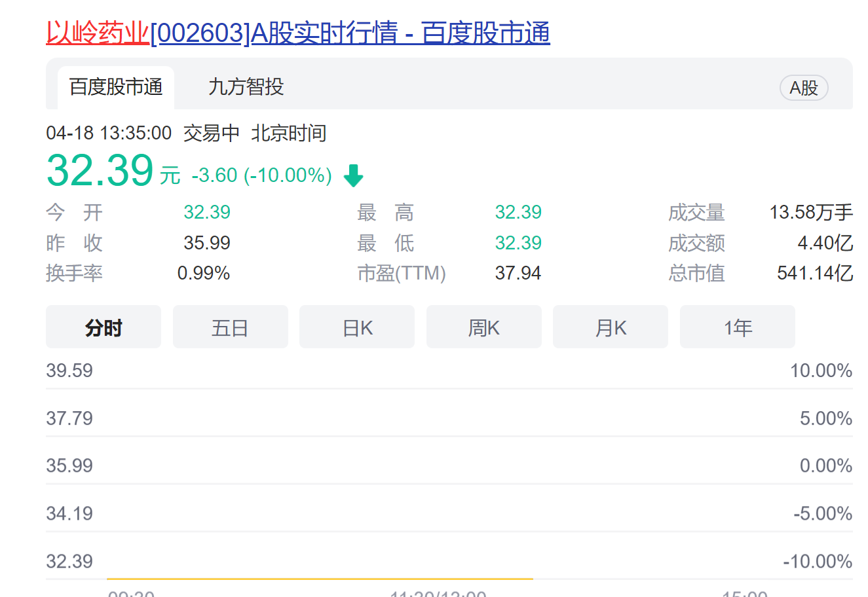Screen dimensions: 868x597
Task: Click the A股 market badge
Action: point(803,88)
